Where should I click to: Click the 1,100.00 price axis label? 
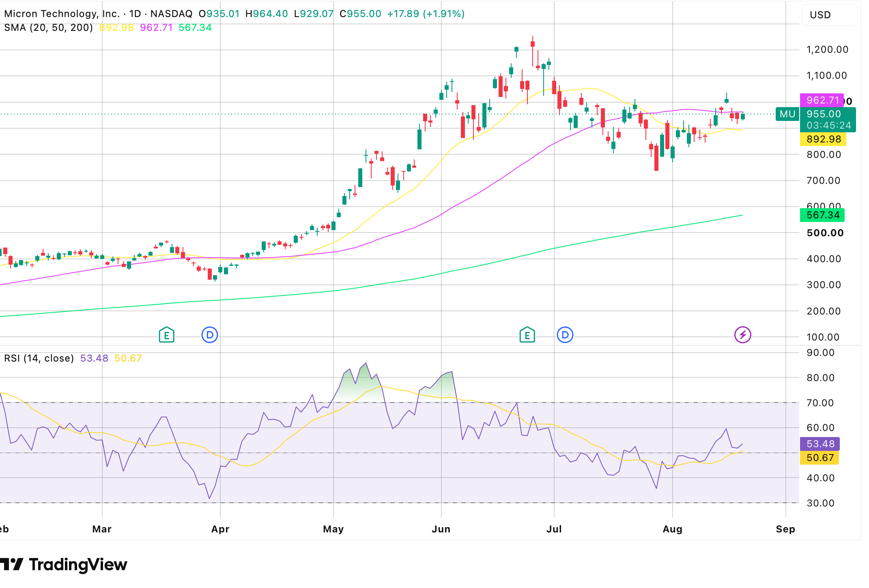click(x=826, y=75)
